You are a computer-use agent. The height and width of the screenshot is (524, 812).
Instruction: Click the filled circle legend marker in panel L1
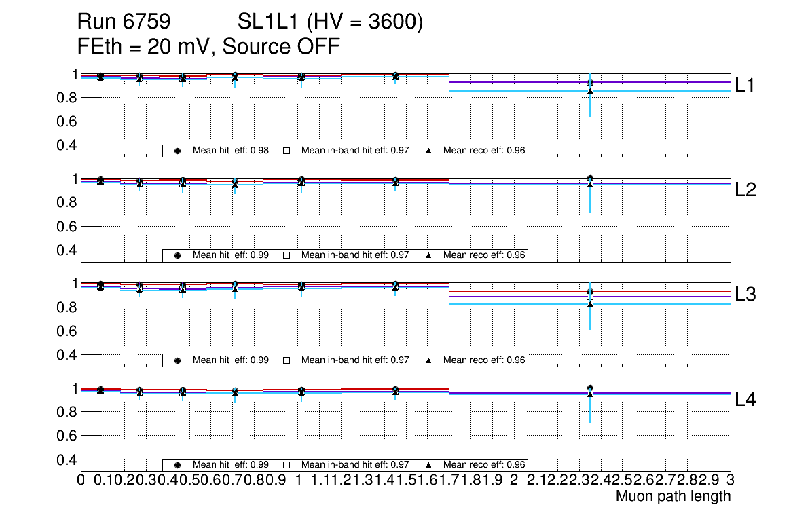[x=177, y=151]
